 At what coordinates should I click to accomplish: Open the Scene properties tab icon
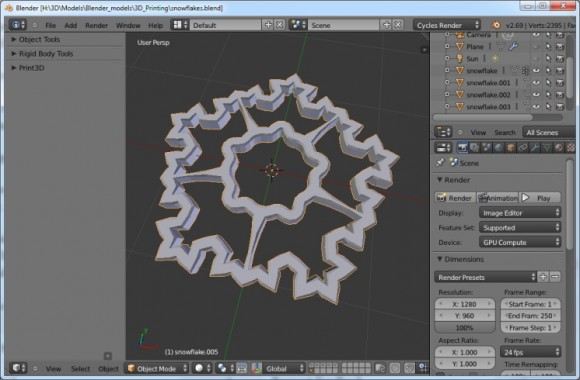coord(486,148)
